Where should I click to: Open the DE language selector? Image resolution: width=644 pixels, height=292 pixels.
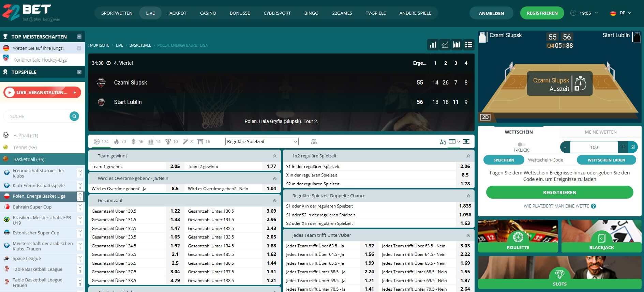pyautogui.click(x=620, y=13)
